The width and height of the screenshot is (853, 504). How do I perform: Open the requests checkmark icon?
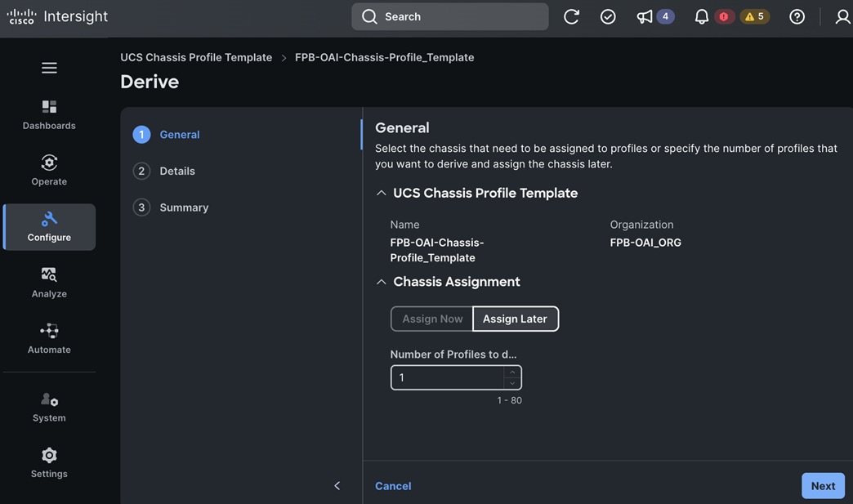pyautogui.click(x=608, y=17)
